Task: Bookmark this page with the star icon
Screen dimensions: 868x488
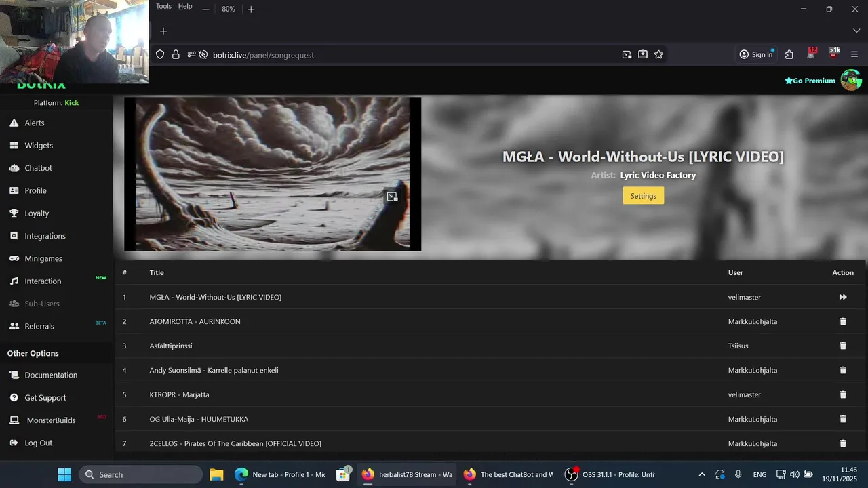Action: (x=658, y=55)
